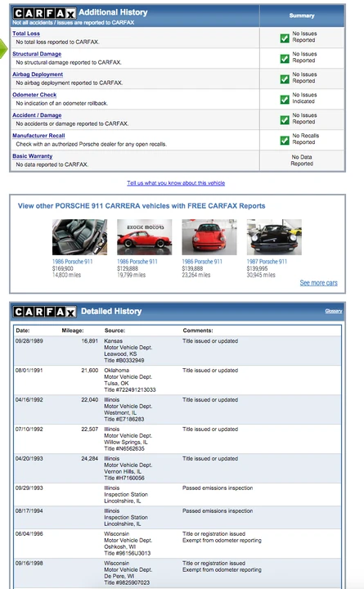Open thumbnail of Porsche black leather interior
364x589 pixels.
pos(79,237)
